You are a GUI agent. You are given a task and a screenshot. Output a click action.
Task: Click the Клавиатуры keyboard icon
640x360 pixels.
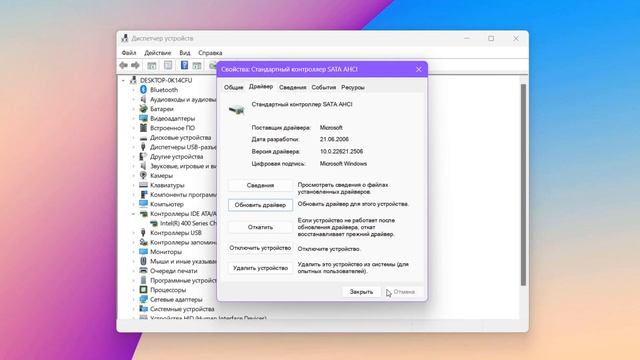pyautogui.click(x=143, y=185)
